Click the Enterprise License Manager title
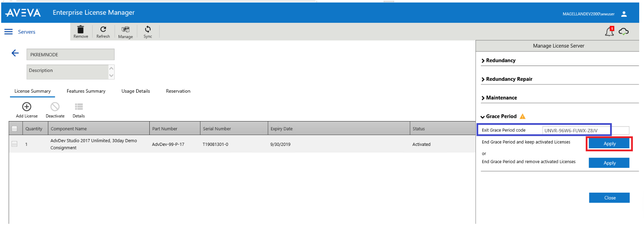 pos(94,13)
